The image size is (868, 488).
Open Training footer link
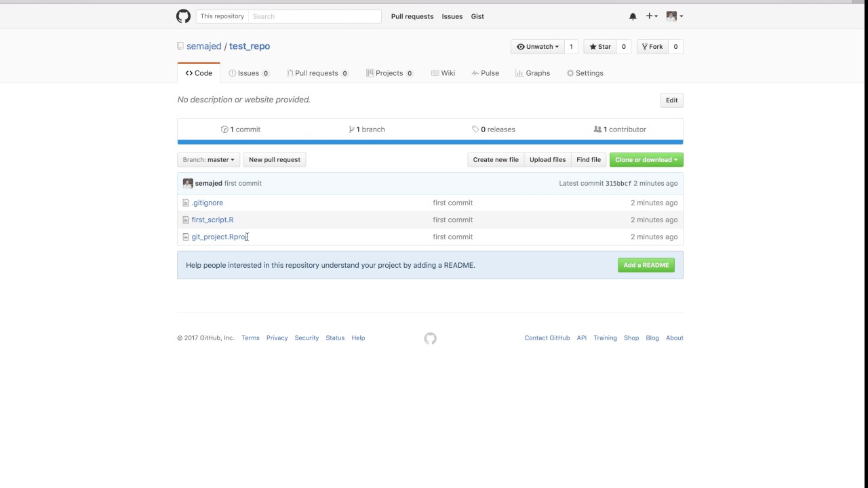(x=606, y=338)
